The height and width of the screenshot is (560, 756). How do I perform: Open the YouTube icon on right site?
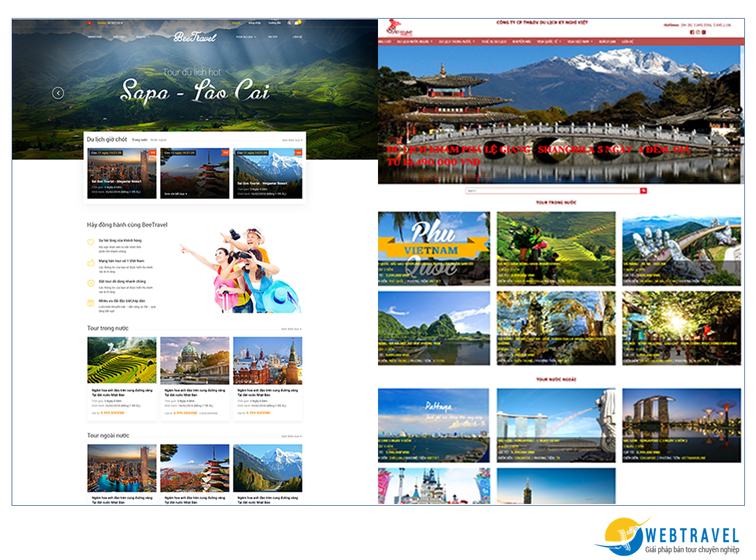pyautogui.click(x=703, y=32)
